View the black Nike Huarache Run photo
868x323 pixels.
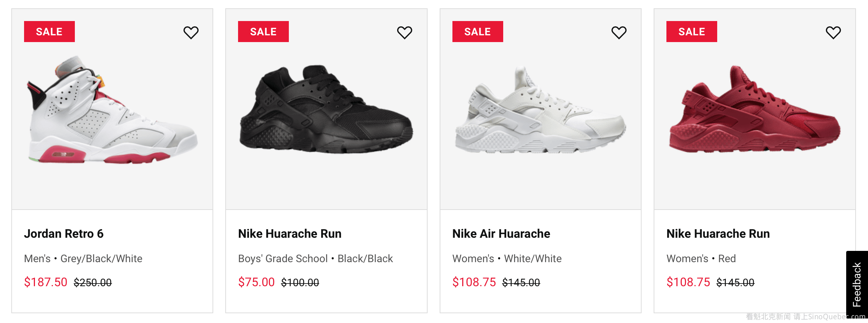326,111
